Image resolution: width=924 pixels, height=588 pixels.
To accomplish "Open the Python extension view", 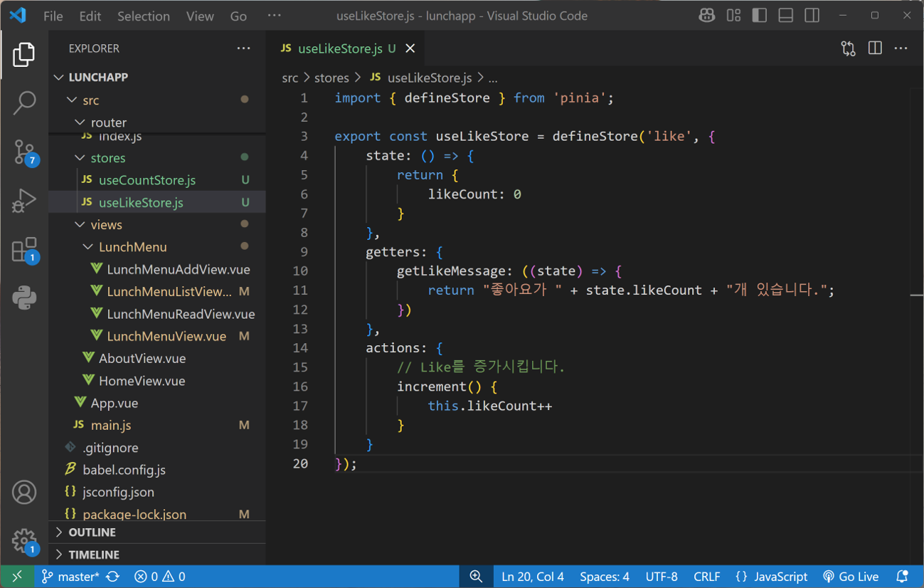I will [24, 298].
